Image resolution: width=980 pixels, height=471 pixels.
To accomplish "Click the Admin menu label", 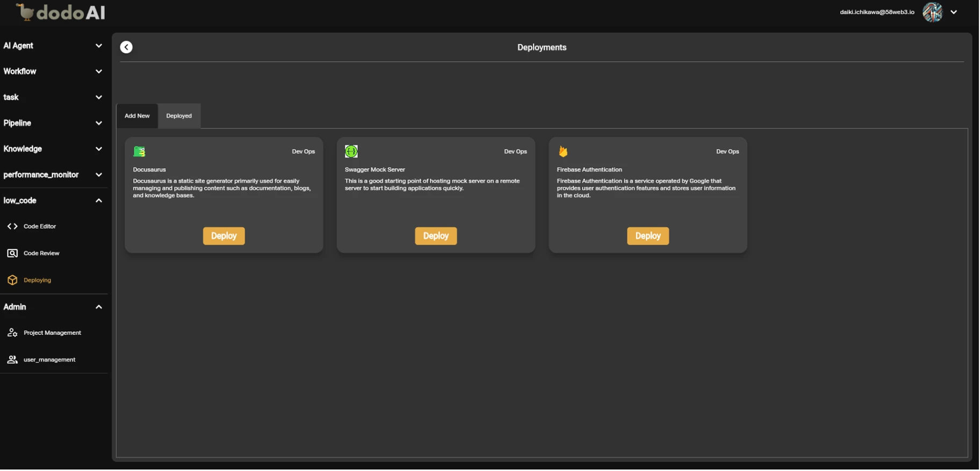I will (x=15, y=307).
